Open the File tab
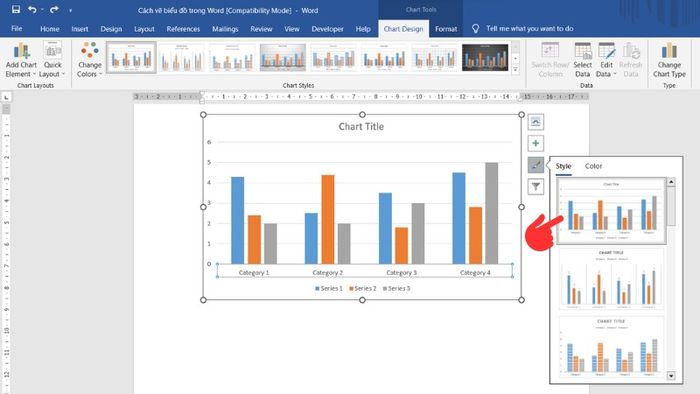This screenshot has height=394, width=700. [x=17, y=29]
